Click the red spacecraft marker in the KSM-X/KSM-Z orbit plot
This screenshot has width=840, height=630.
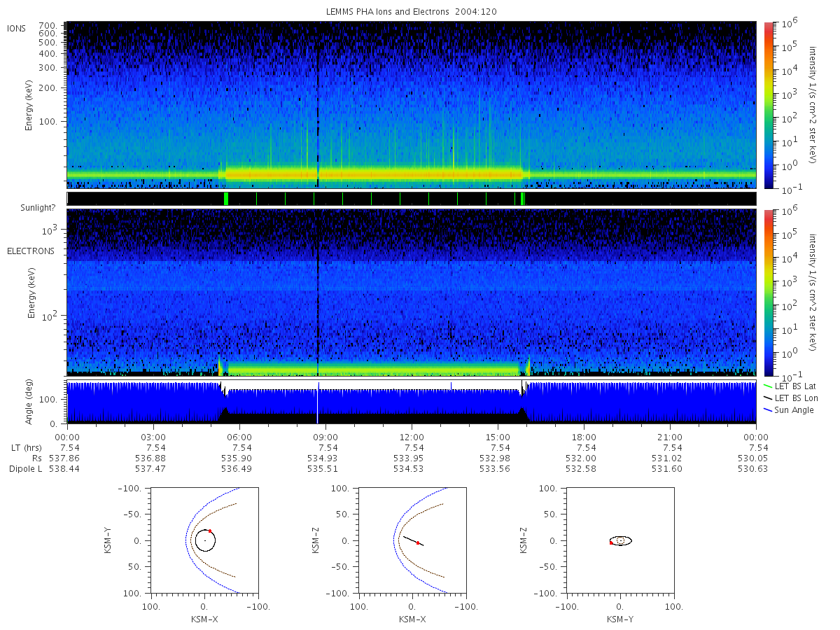[x=418, y=542]
